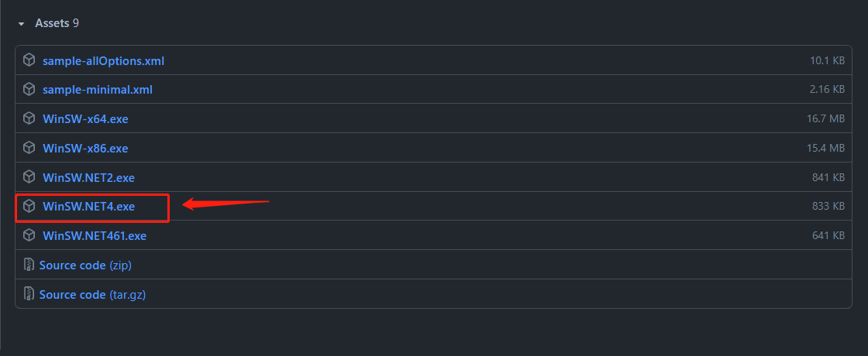Screen dimensions: 868x356
Task: Open the WinSW.NET2.exe link
Action: pos(89,177)
